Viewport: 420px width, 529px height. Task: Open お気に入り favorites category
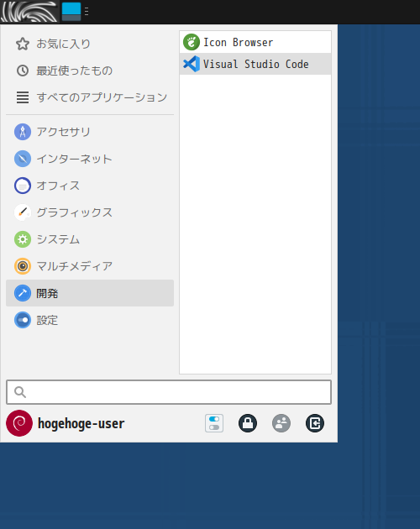pos(90,44)
